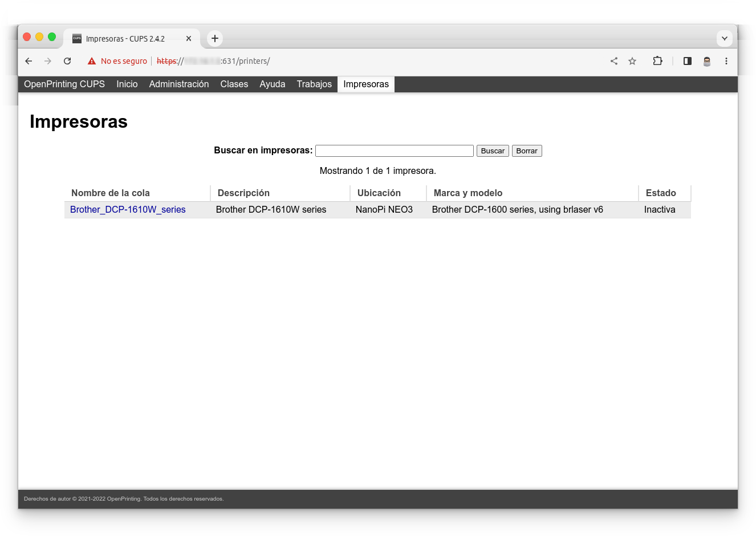Open the Clases section
The image size is (756, 536).
click(x=234, y=84)
